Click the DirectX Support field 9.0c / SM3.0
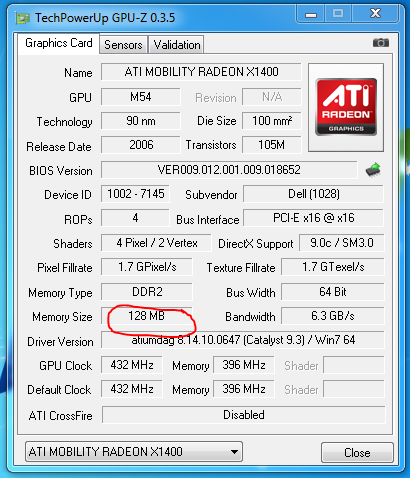 point(342,243)
